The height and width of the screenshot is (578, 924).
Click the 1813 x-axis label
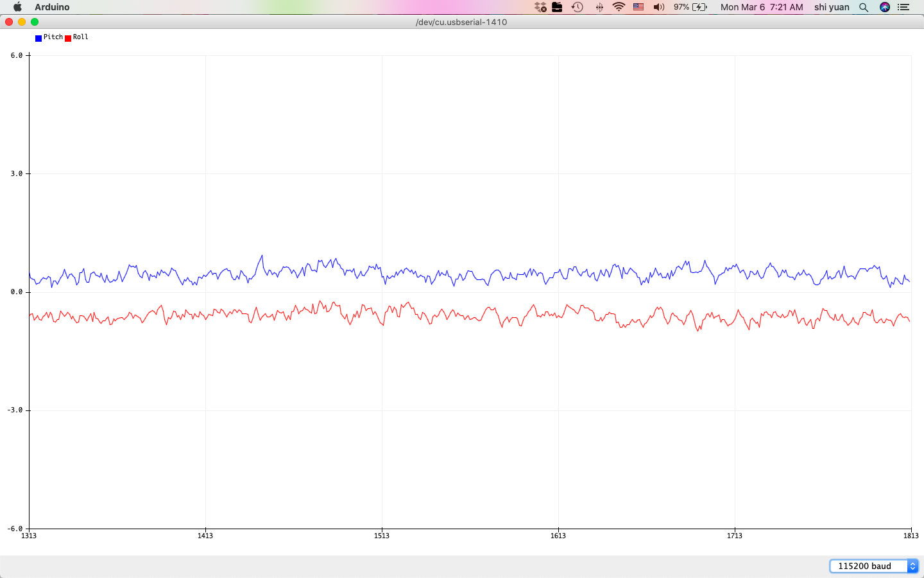pos(911,536)
